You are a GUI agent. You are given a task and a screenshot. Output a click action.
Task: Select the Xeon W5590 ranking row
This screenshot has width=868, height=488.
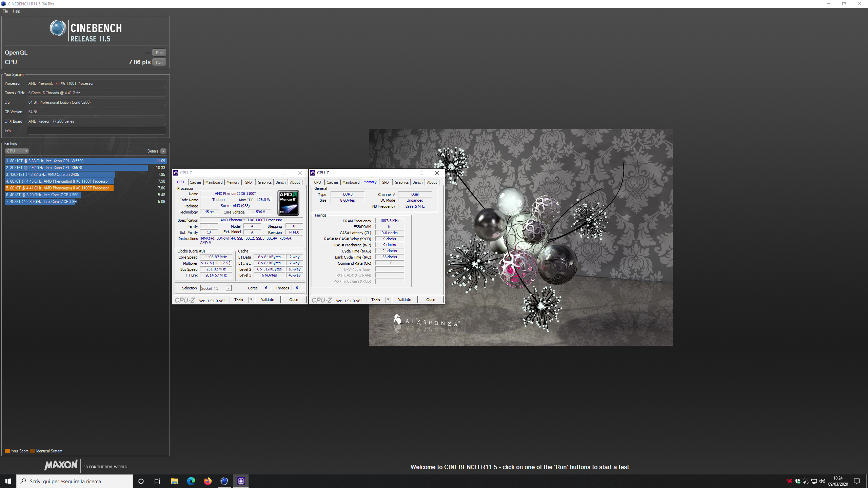click(85, 161)
